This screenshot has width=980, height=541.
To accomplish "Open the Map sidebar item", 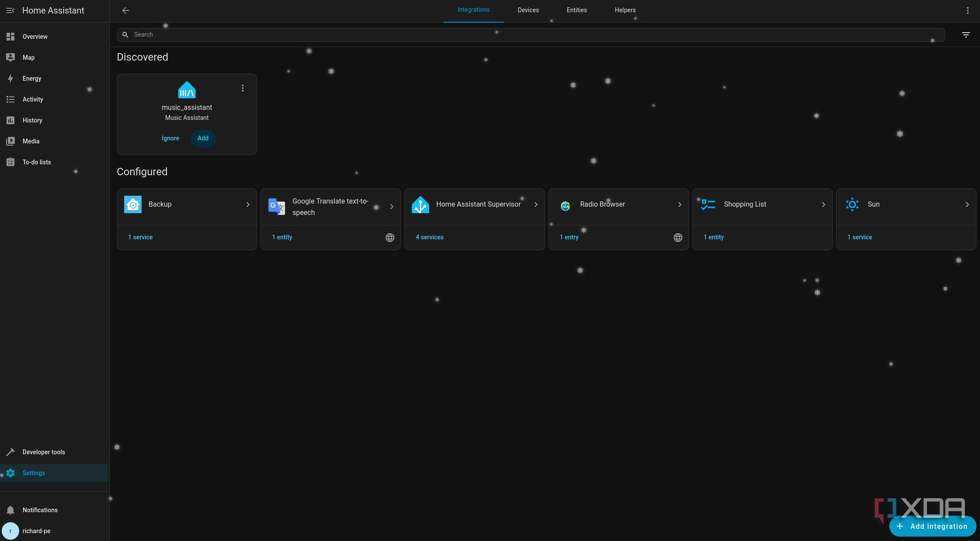I will (28, 58).
